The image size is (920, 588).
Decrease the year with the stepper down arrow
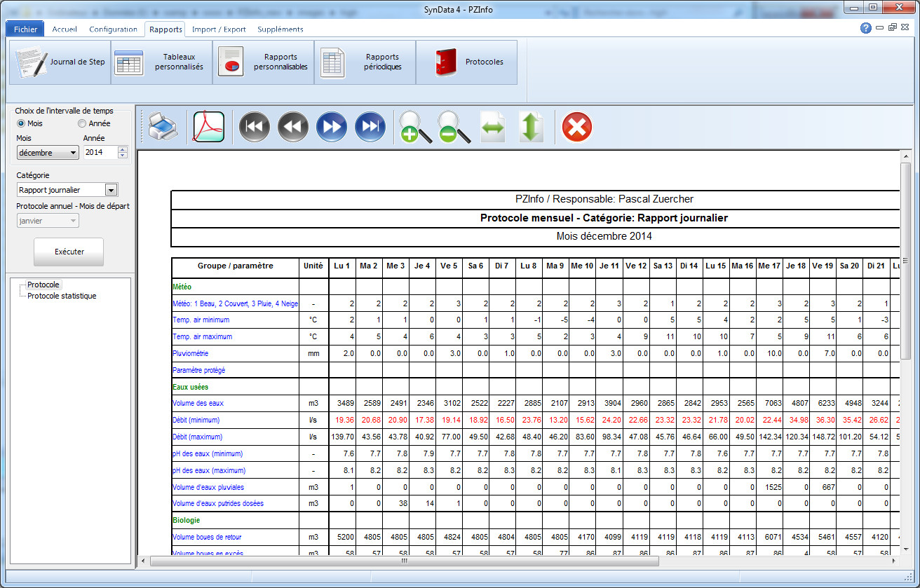[123, 156]
